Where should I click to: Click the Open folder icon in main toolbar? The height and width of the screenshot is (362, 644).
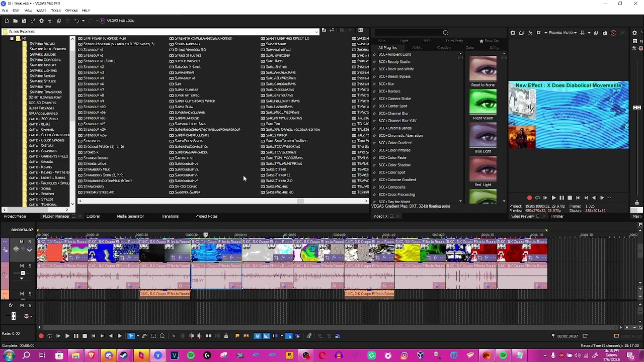click(15, 21)
